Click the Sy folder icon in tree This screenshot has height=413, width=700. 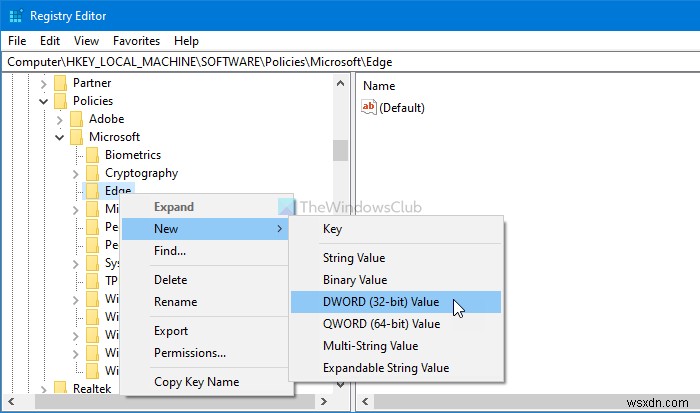pos(92,263)
